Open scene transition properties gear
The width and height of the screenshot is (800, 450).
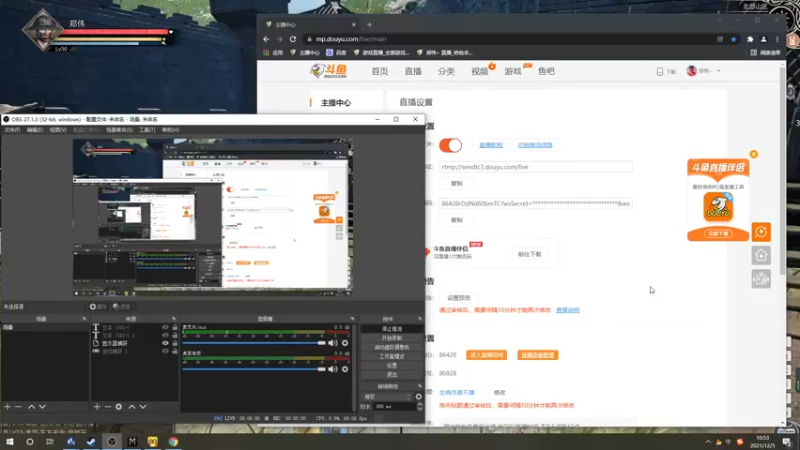[x=418, y=396]
